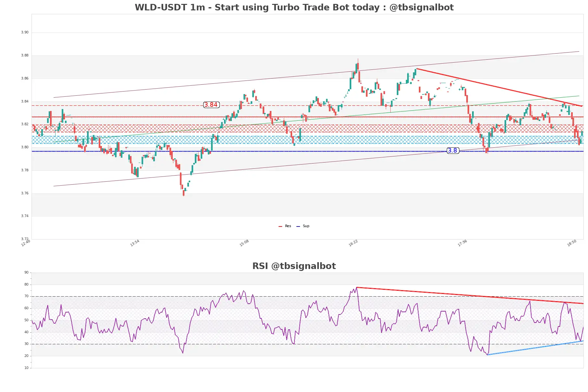Click the RSI @tbsignalbot subtitle
Screen dimensions: 588x392
pos(294,266)
